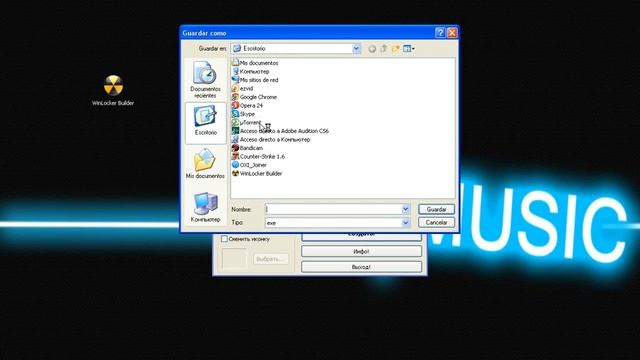The width and height of the screenshot is (640, 360).
Task: Select Acceso directo a Компьютер
Action: coord(271,140)
